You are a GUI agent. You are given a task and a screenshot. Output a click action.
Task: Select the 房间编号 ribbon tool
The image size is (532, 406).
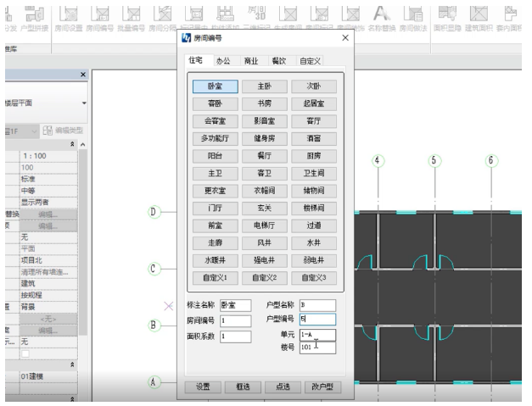coord(100,19)
